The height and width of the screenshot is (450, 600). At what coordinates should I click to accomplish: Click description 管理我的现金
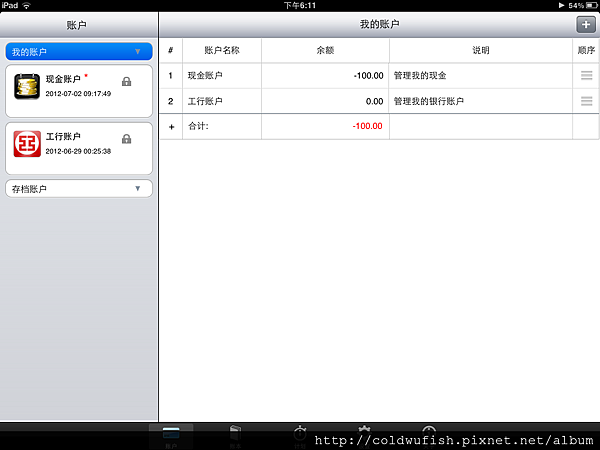[x=420, y=75]
